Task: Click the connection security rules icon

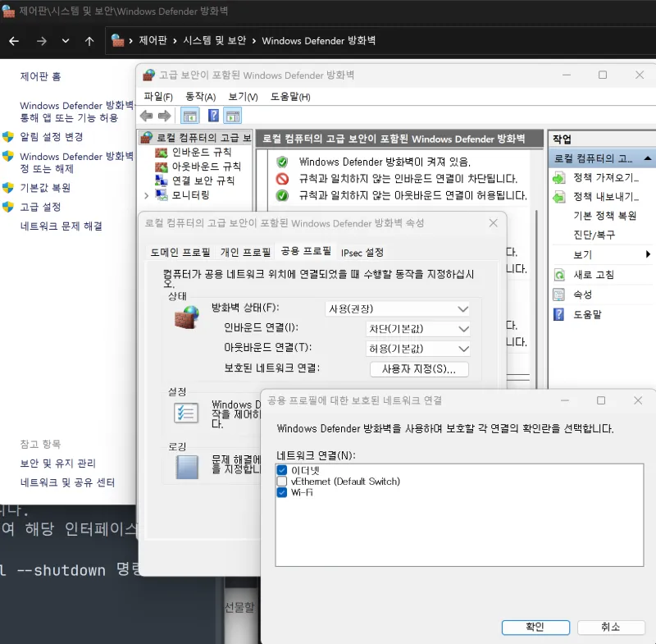Action: [x=161, y=180]
